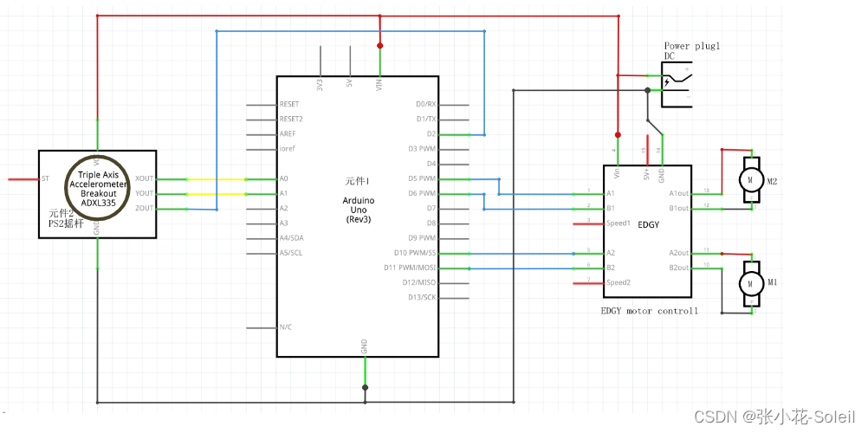Select the D6 PWM pin label

422,194
